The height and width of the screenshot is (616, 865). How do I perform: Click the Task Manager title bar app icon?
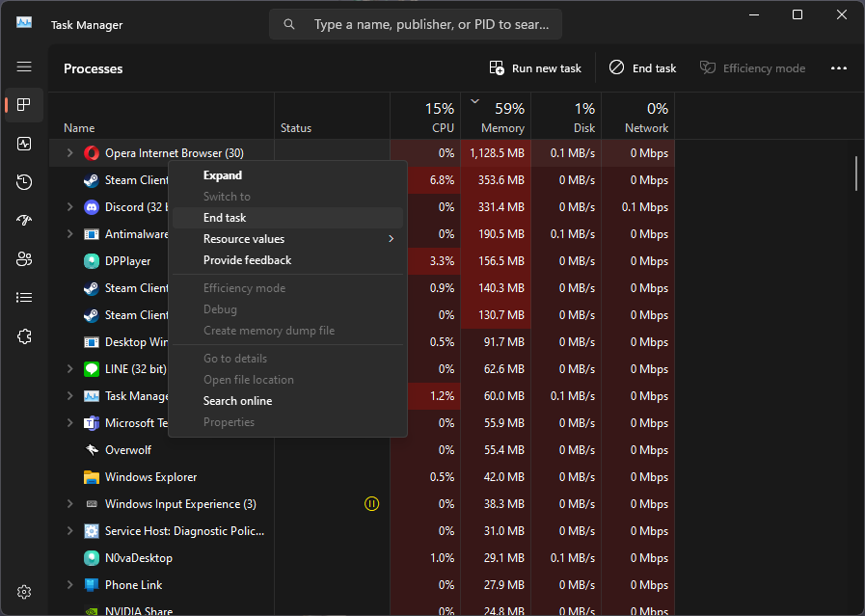click(24, 22)
